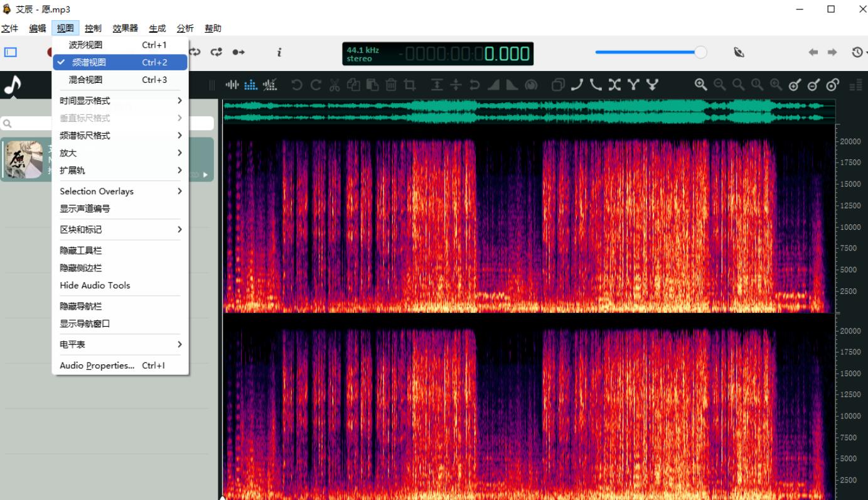
Task: Click the blue volume slider handle
Action: [700, 53]
